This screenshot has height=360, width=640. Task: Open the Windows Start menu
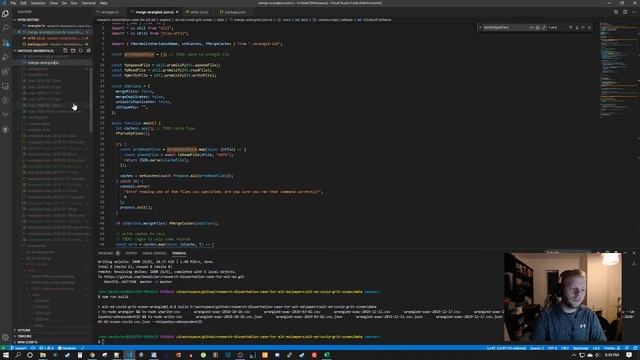click(x=6, y=355)
